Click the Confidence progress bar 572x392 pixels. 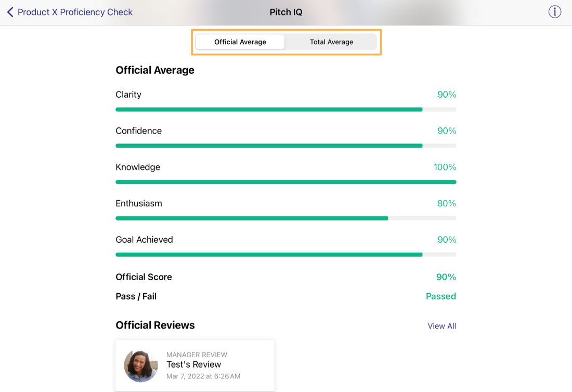coord(285,146)
